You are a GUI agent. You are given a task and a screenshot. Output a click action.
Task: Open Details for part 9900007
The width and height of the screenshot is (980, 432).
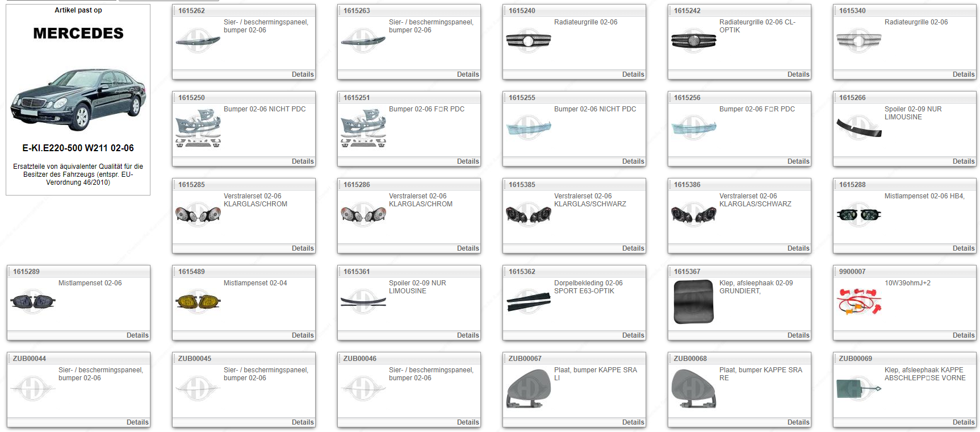click(x=964, y=335)
